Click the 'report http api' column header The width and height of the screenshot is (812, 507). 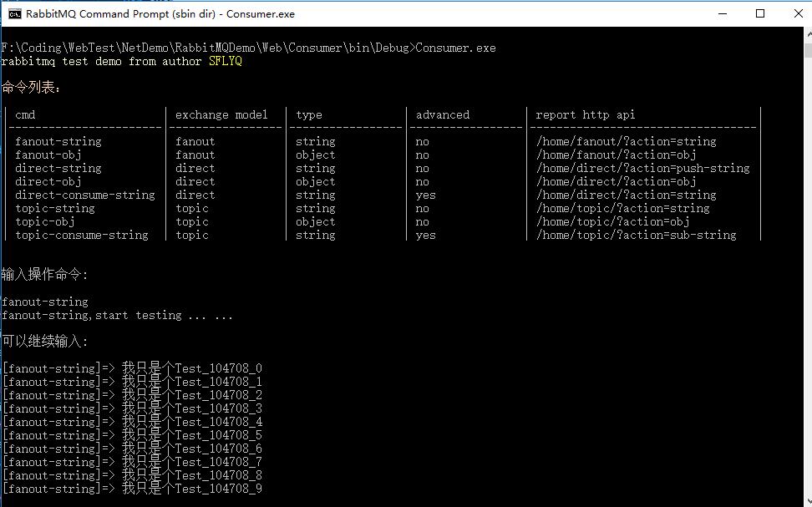[585, 114]
